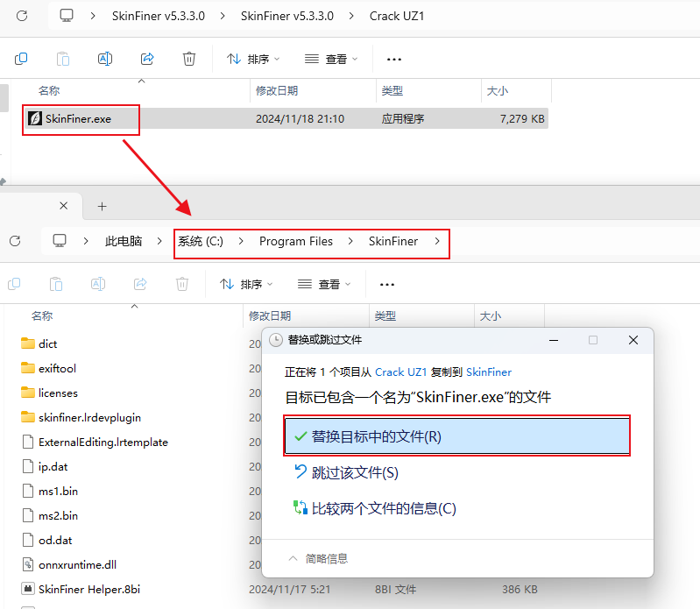
Task: Click copy icon in upper window toolbar
Action: [21, 59]
